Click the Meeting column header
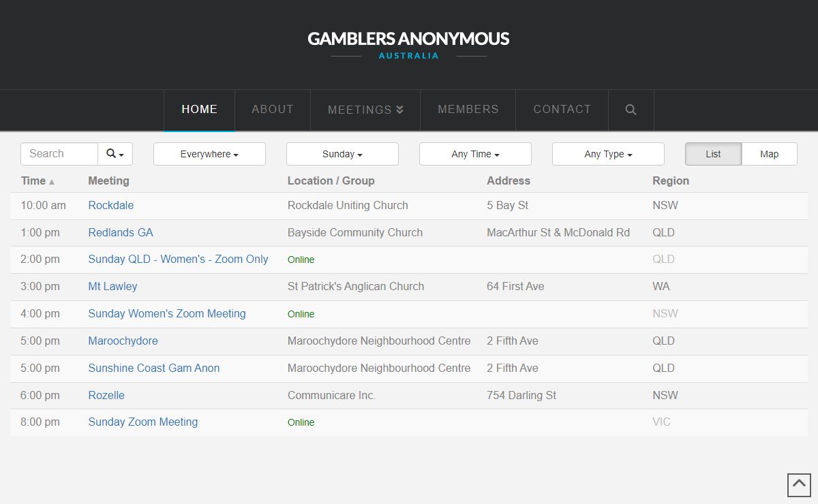818x504 pixels. (108, 180)
